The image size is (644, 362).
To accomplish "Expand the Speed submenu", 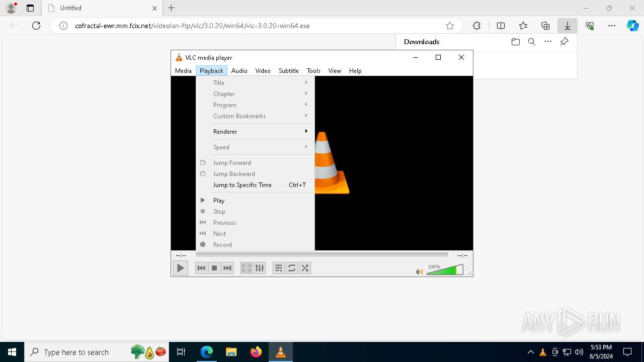I will (x=255, y=147).
